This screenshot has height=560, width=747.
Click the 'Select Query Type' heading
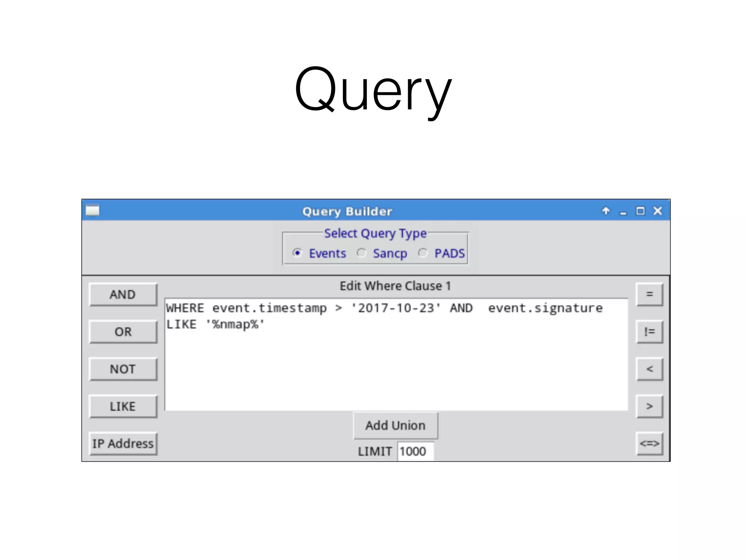375,233
